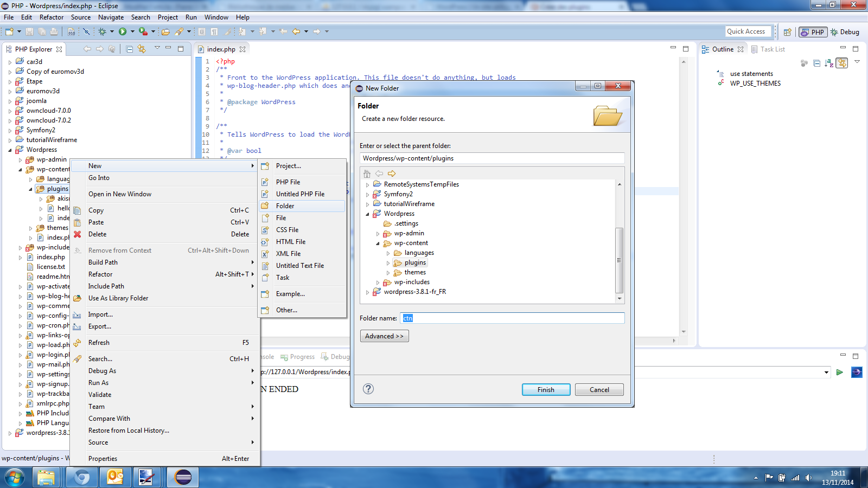The height and width of the screenshot is (488, 868).
Task: Click the Finish button
Action: click(546, 389)
